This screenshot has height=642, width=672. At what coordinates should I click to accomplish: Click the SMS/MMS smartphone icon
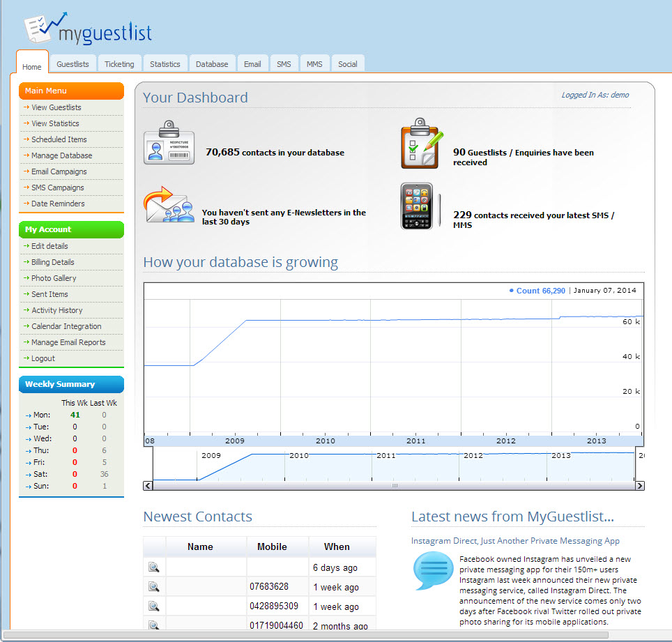418,206
